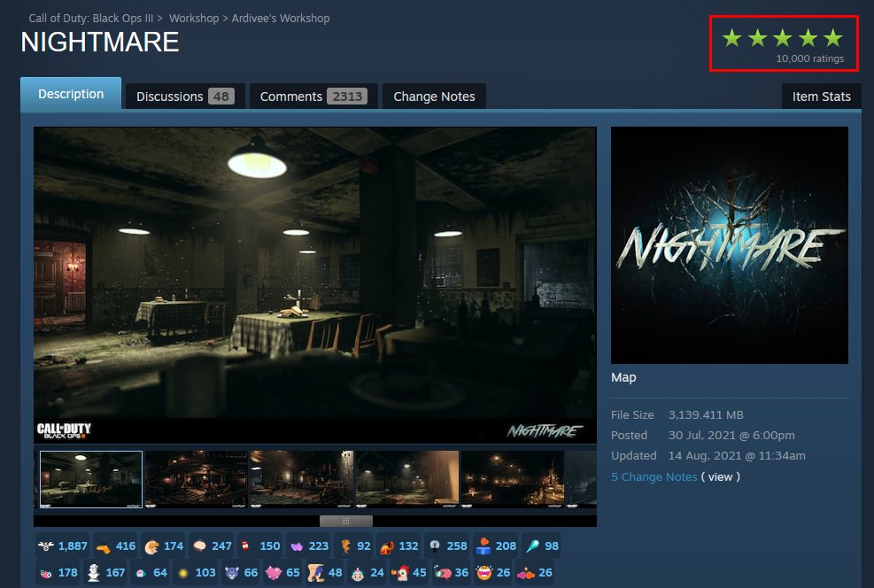Screen dimensions: 874x588
Task: Open Ardivee's Workshop breadcrumb link
Action: [x=281, y=19]
